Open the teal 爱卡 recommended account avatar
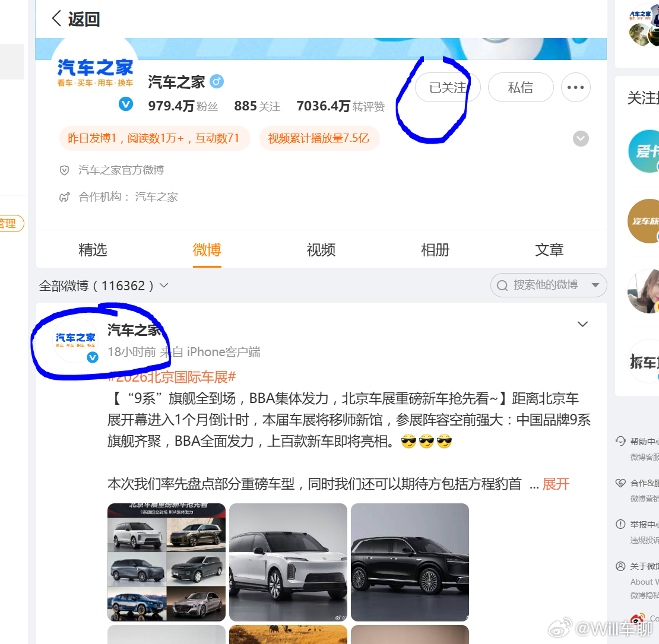This screenshot has height=644, width=659. click(x=644, y=151)
